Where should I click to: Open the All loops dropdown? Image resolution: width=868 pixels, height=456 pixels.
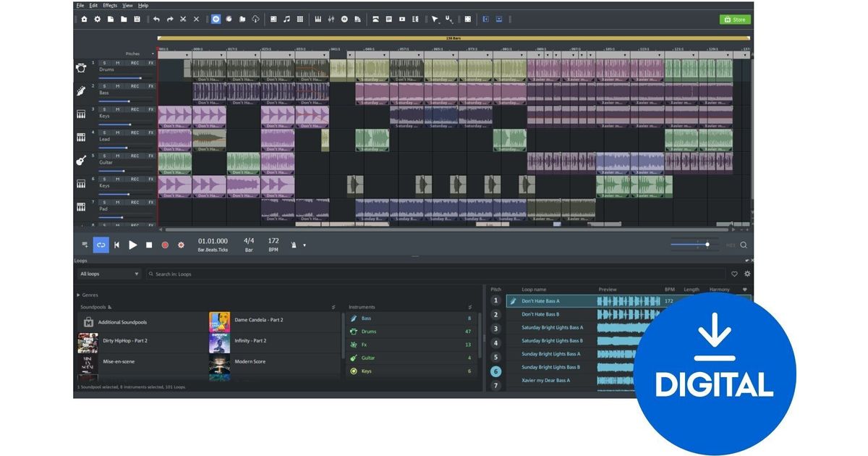[x=109, y=274]
